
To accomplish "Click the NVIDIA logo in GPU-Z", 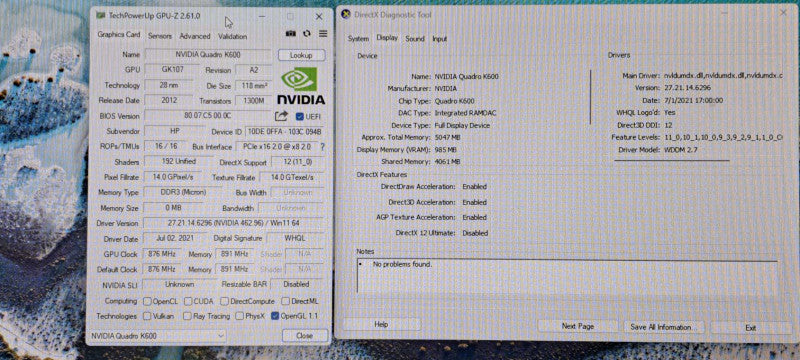I will pos(301,86).
